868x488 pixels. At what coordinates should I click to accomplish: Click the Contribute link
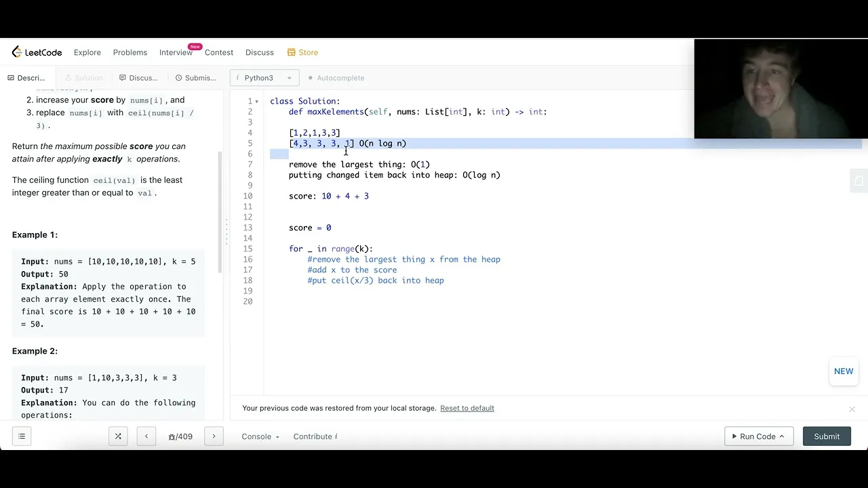click(x=315, y=436)
